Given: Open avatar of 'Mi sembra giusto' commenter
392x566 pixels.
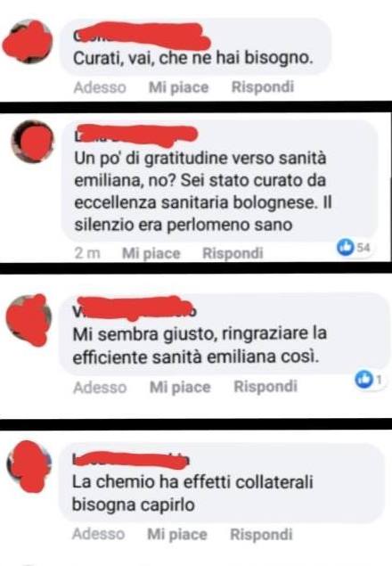Looking at the screenshot, I should coord(29,319).
